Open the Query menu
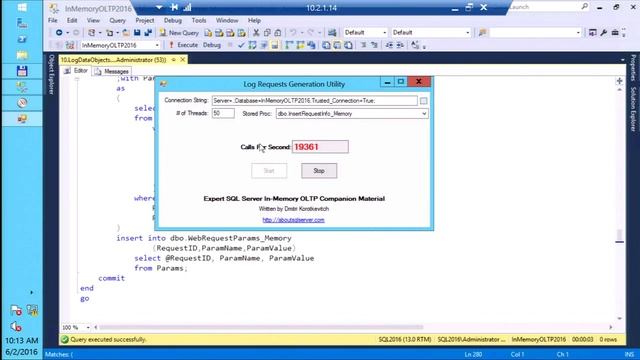This screenshot has height=360, width=640. coord(117,20)
